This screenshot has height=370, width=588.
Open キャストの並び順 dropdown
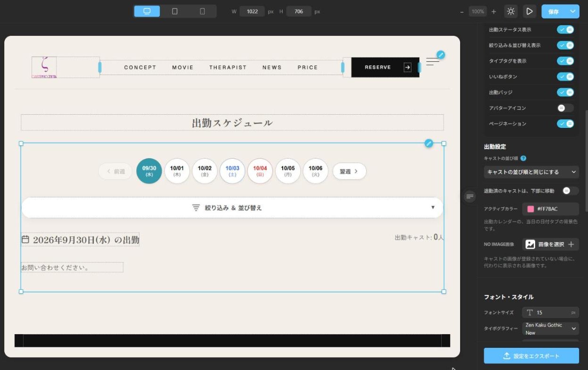coord(531,172)
